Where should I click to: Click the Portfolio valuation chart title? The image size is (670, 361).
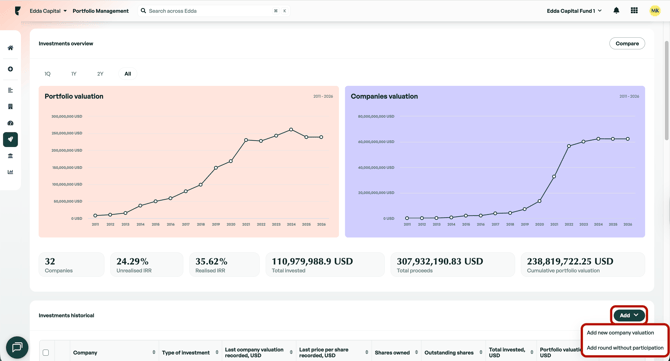(74, 97)
